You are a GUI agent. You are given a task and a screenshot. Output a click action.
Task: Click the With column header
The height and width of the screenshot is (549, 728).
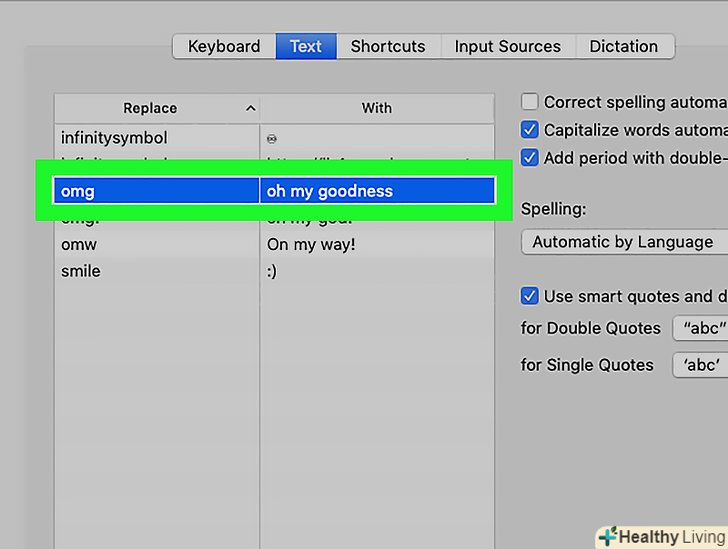pos(377,108)
